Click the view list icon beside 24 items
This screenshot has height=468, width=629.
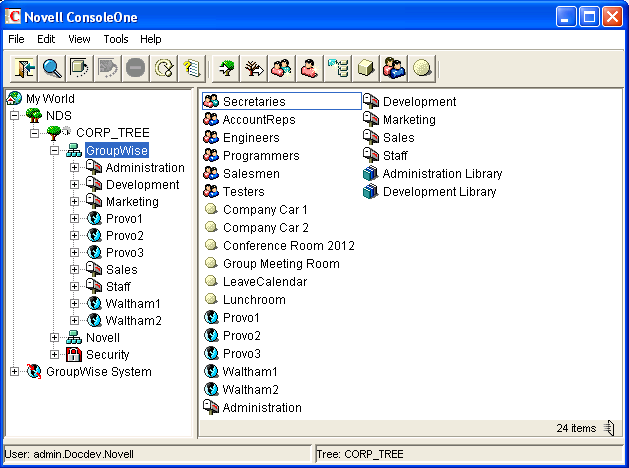click(x=609, y=428)
